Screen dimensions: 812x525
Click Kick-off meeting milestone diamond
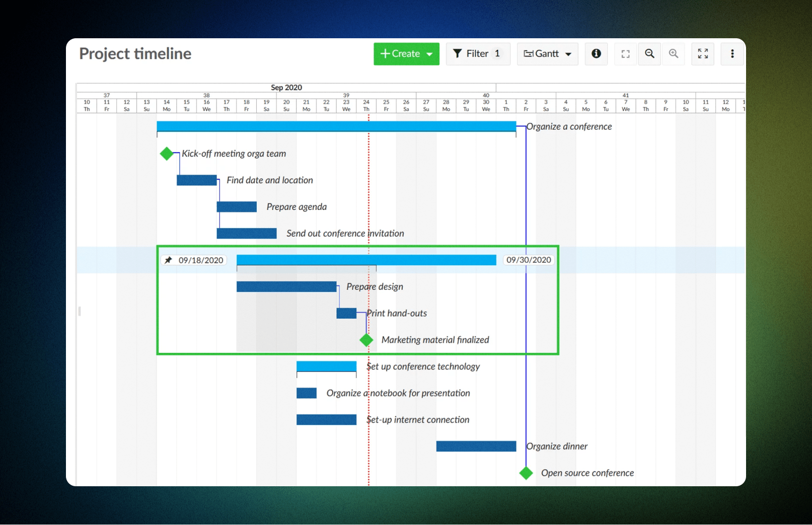click(x=167, y=154)
